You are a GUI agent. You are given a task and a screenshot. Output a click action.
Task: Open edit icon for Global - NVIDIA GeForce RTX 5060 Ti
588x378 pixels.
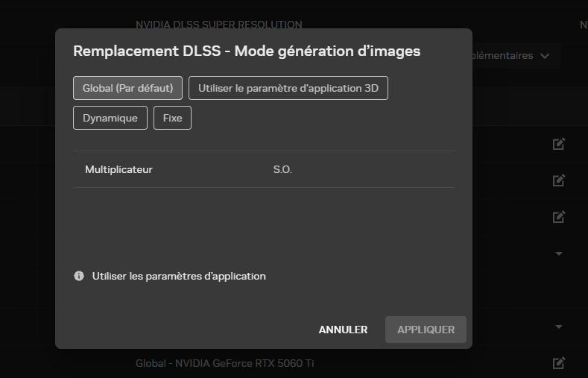pos(559,362)
